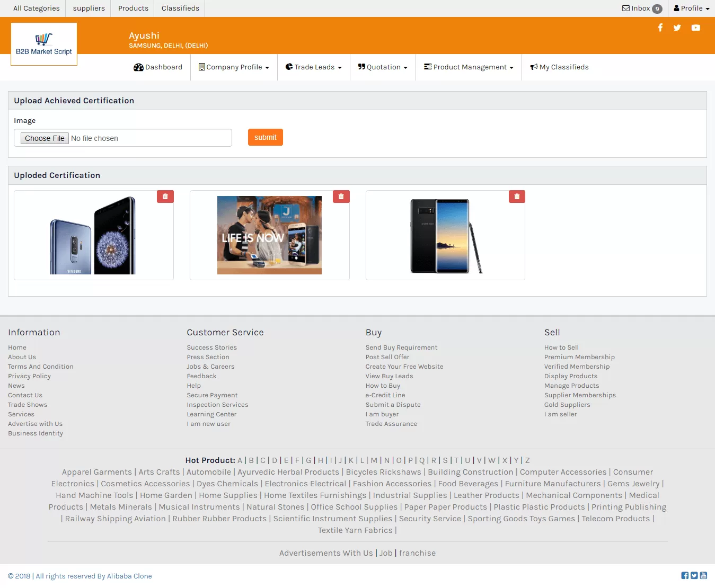Click the Facebook icon in orange header

tap(660, 28)
